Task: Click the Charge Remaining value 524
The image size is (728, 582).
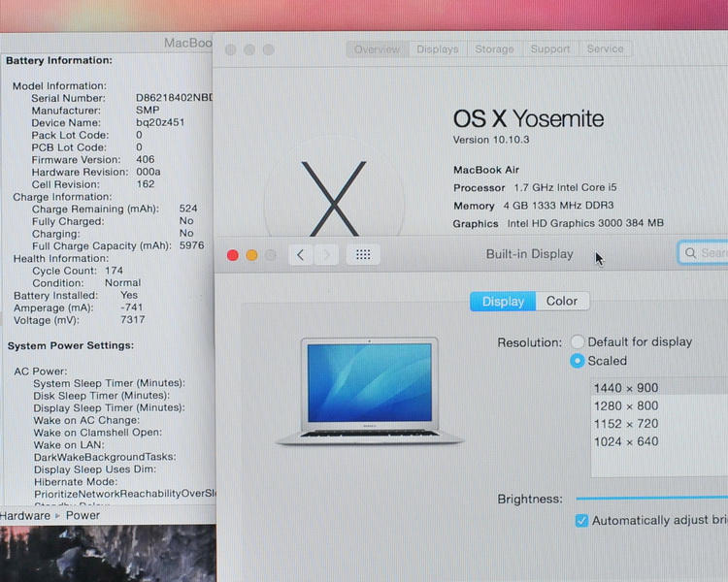Action: pos(188,209)
